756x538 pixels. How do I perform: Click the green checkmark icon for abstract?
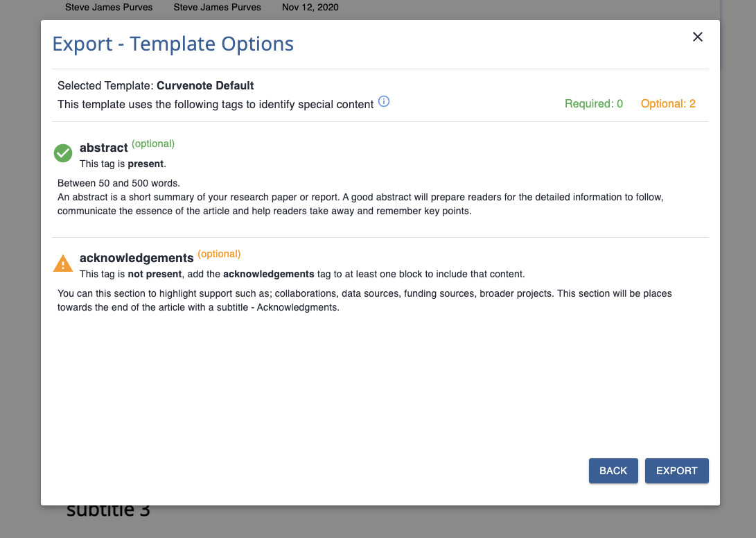point(63,153)
